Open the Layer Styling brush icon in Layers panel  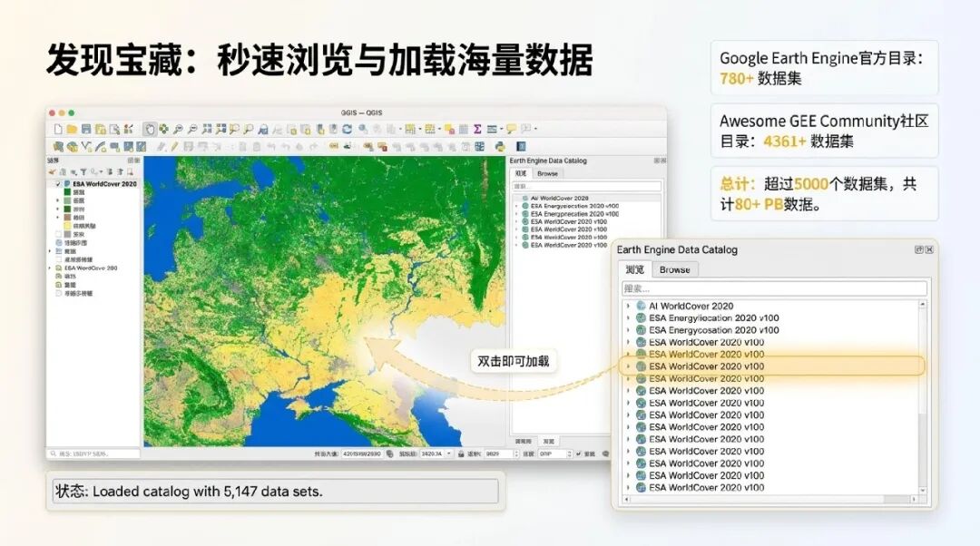(x=53, y=172)
